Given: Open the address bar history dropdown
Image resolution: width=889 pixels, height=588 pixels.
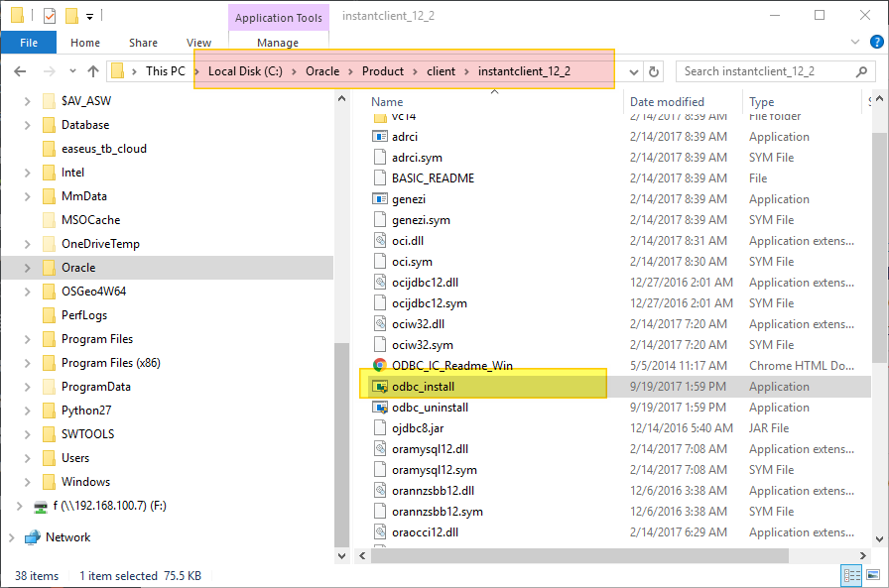Looking at the screenshot, I should 634,72.
